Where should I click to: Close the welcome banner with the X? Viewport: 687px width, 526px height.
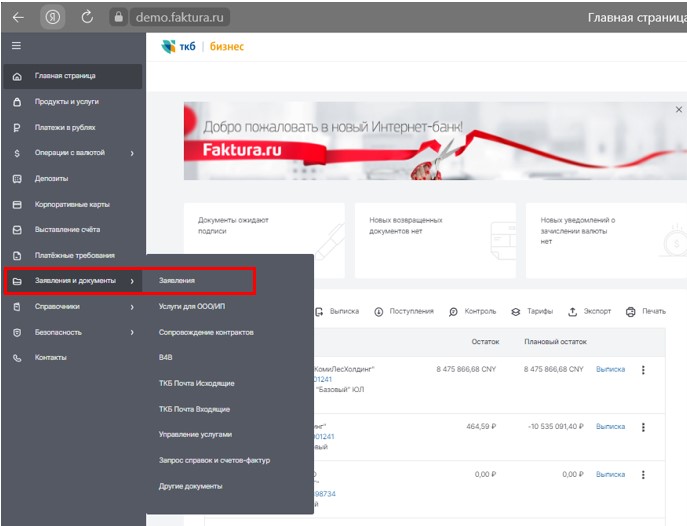[x=679, y=109]
